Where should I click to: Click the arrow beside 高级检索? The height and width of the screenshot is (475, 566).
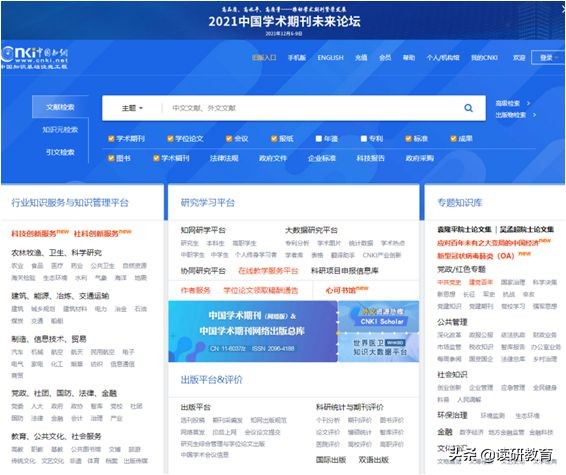click(528, 103)
